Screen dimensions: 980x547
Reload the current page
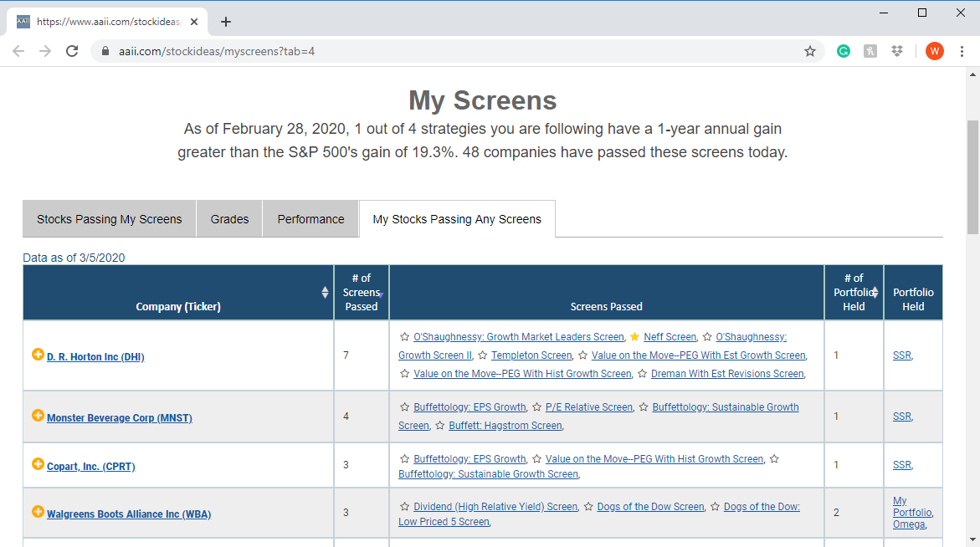72,51
